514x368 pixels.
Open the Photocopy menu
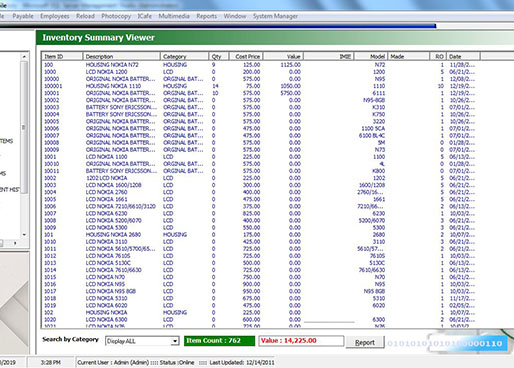(116, 16)
